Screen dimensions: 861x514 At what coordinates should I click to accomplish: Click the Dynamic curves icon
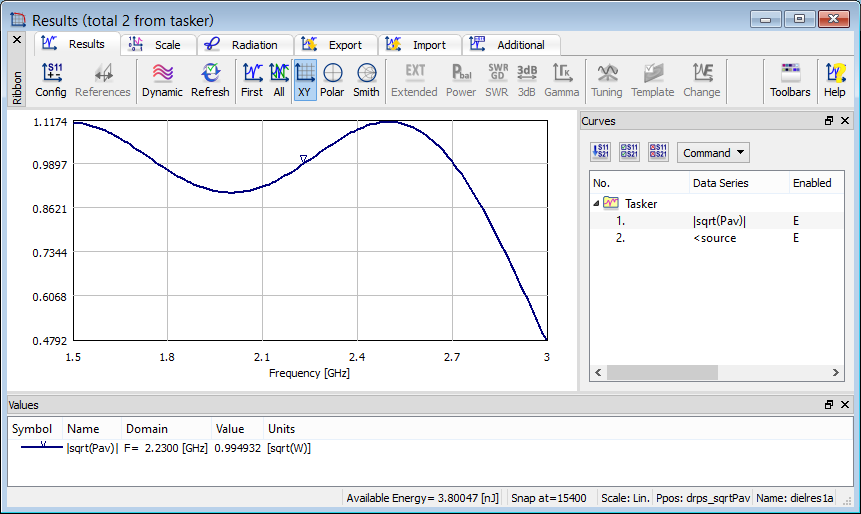click(x=162, y=80)
